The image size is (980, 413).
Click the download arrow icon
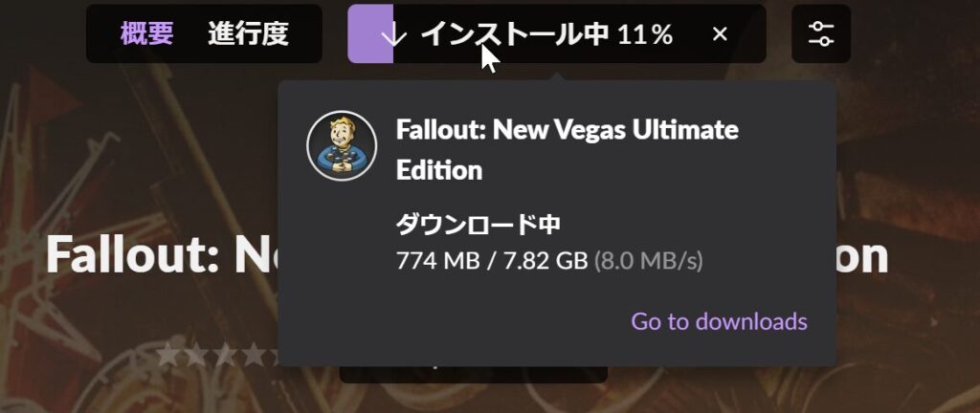click(393, 35)
